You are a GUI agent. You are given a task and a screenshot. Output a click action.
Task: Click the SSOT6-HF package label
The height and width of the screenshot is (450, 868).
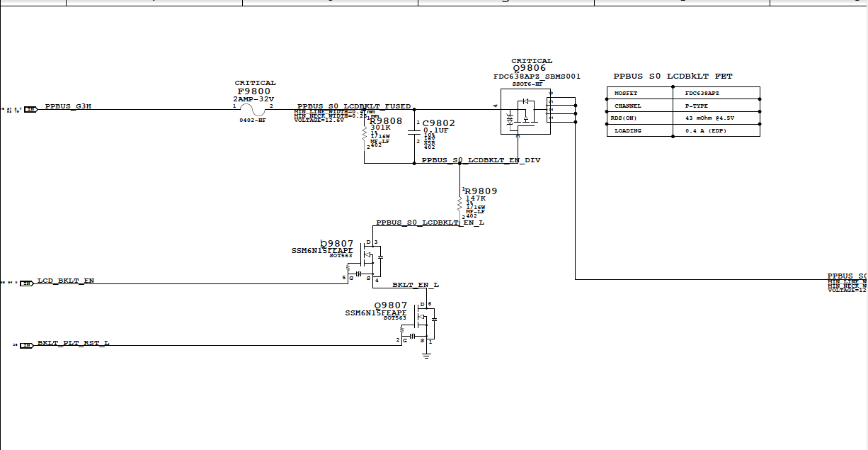tap(527, 84)
